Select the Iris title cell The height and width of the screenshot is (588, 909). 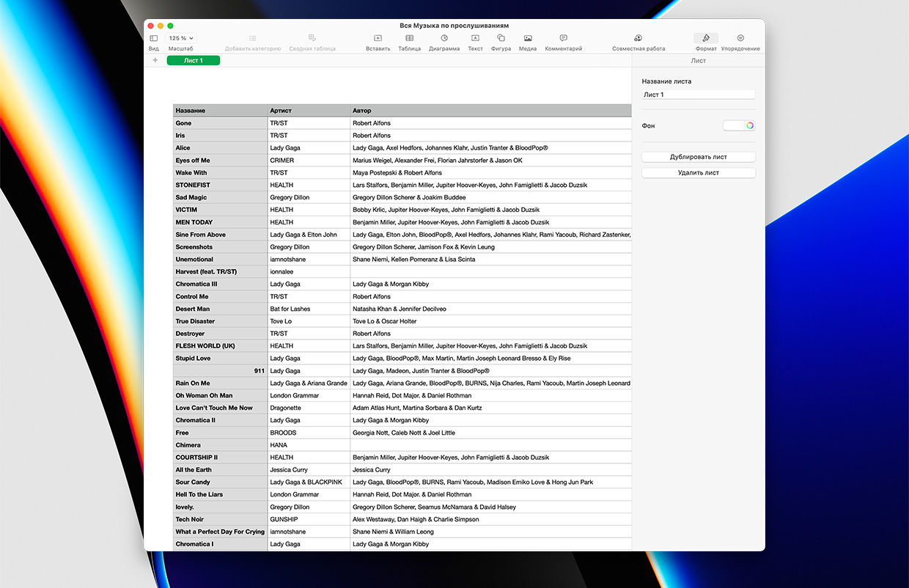point(220,136)
